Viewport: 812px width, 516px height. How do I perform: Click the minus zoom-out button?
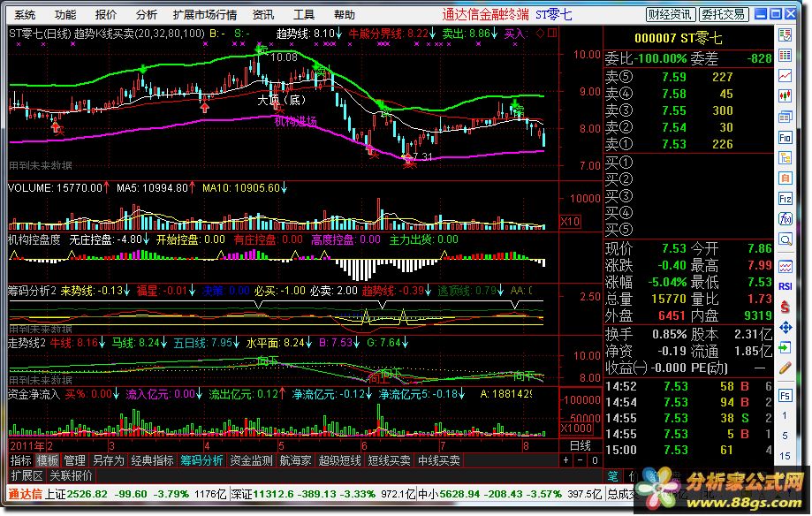[581, 460]
